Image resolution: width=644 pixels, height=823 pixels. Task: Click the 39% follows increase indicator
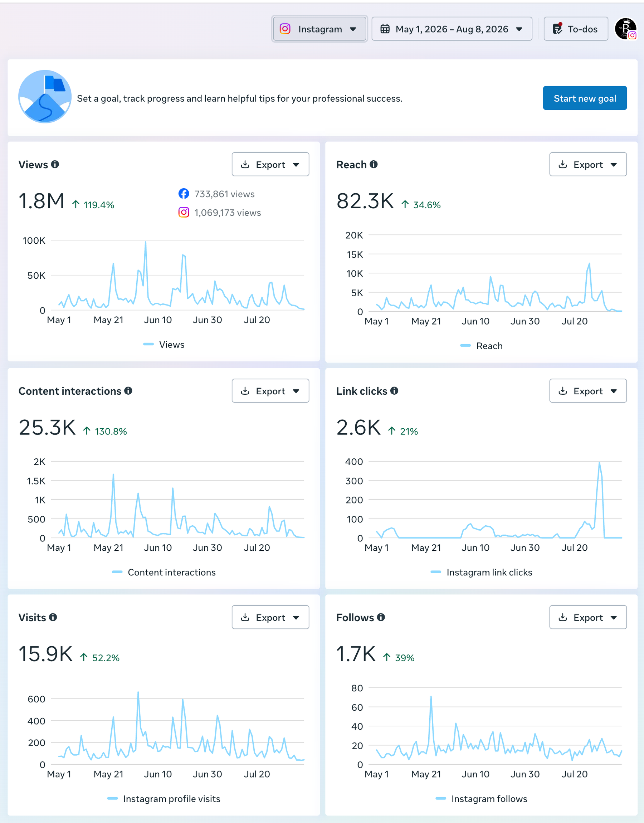399,657
